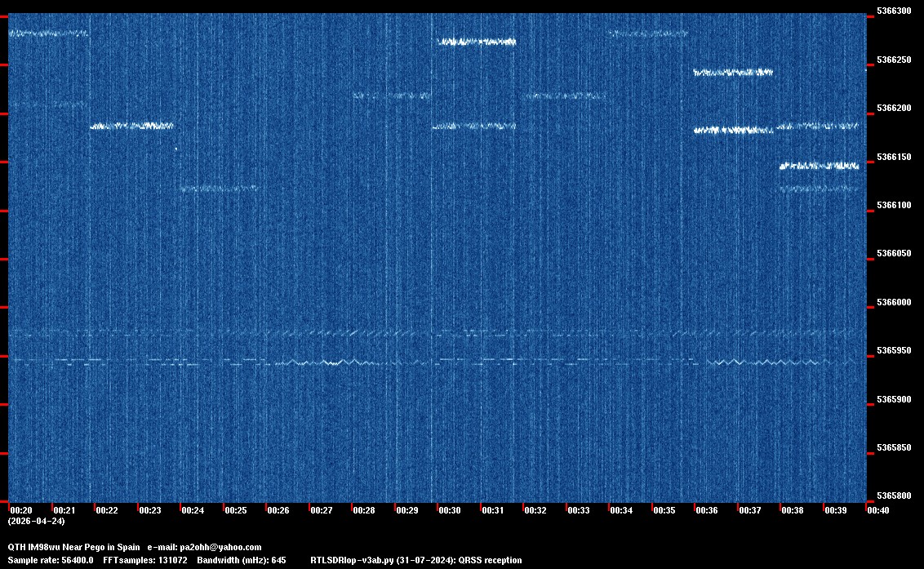Click the bright topmost signal trace at 00:30

[x=477, y=42]
